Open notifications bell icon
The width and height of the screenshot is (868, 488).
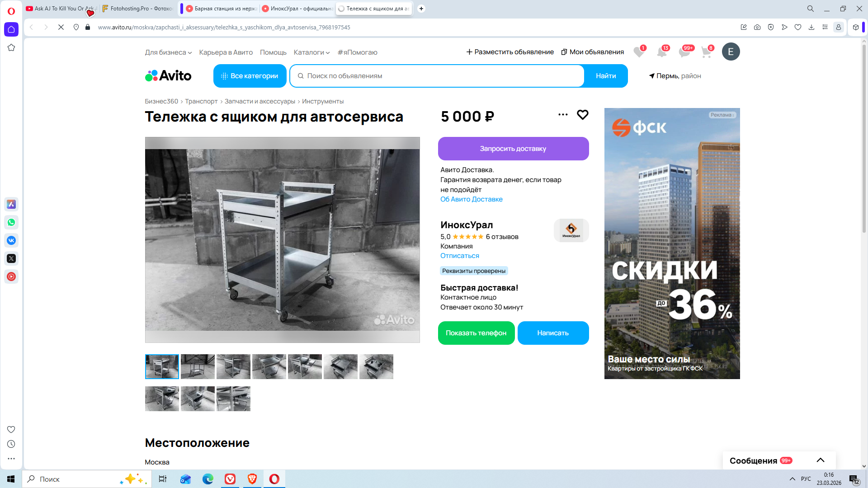(662, 52)
